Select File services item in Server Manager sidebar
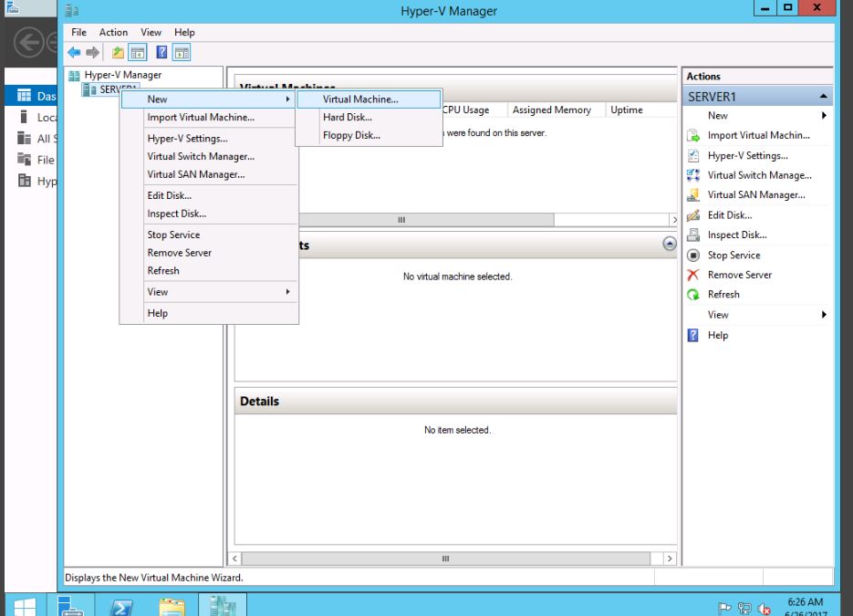 click(x=32, y=160)
